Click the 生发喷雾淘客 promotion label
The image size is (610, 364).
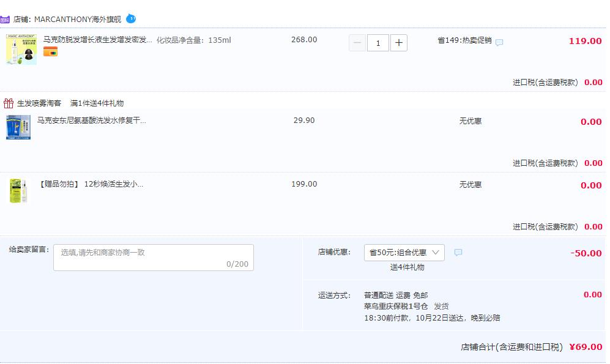(x=39, y=103)
